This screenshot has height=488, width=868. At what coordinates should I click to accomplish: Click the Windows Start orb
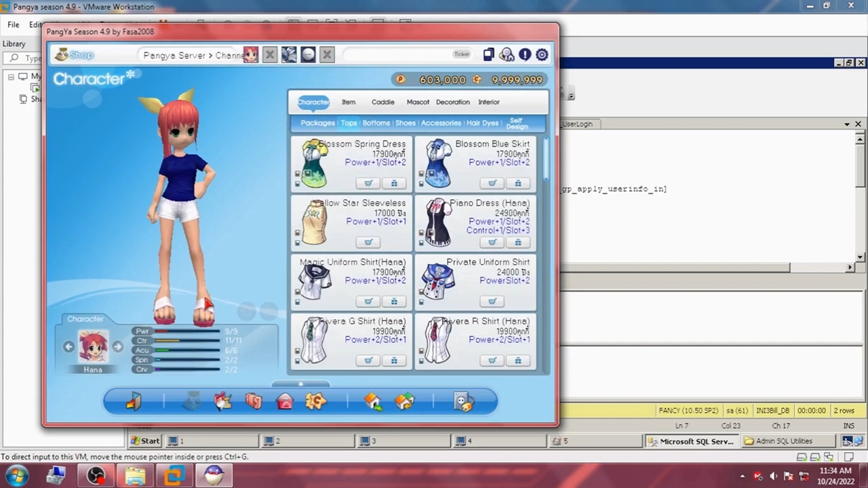coord(16,475)
